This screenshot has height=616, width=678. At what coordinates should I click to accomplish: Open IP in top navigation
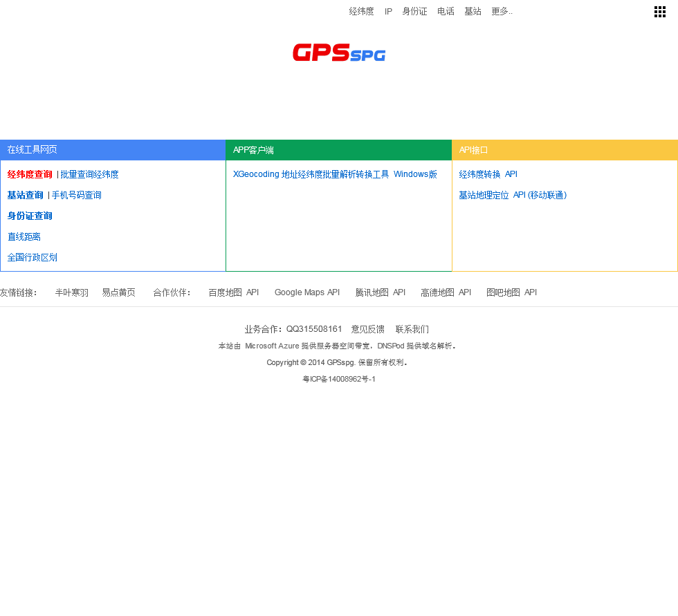[388, 11]
